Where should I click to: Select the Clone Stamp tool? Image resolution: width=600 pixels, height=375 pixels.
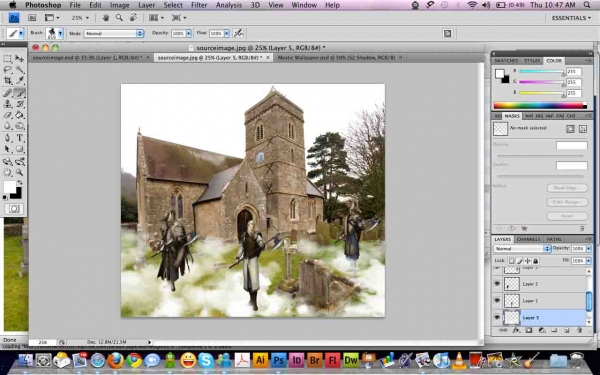(x=7, y=104)
